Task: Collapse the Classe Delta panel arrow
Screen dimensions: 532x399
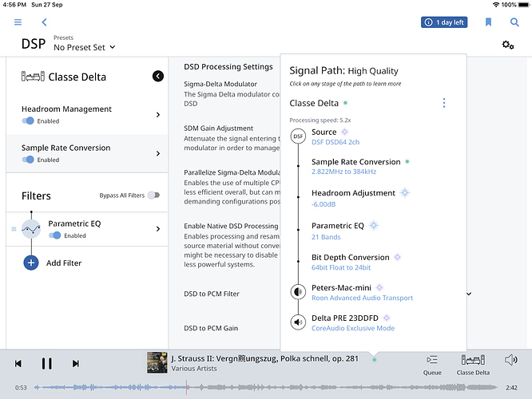Action: [158, 76]
